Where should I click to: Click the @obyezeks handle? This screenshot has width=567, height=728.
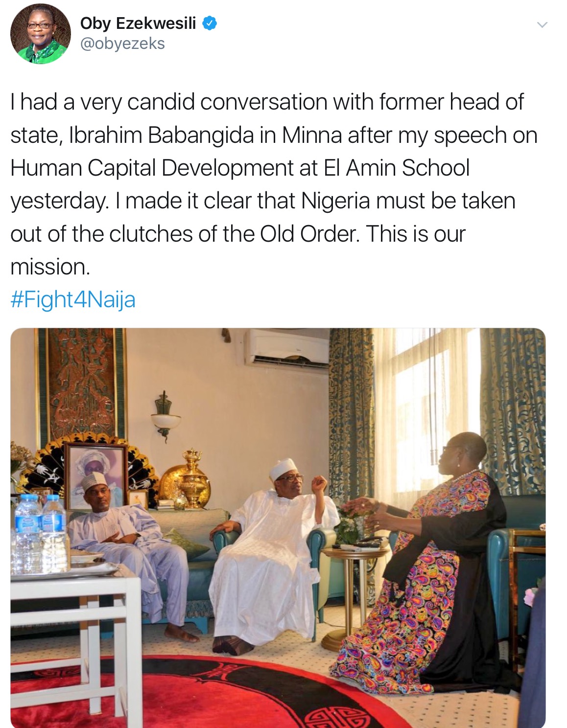[x=122, y=44]
